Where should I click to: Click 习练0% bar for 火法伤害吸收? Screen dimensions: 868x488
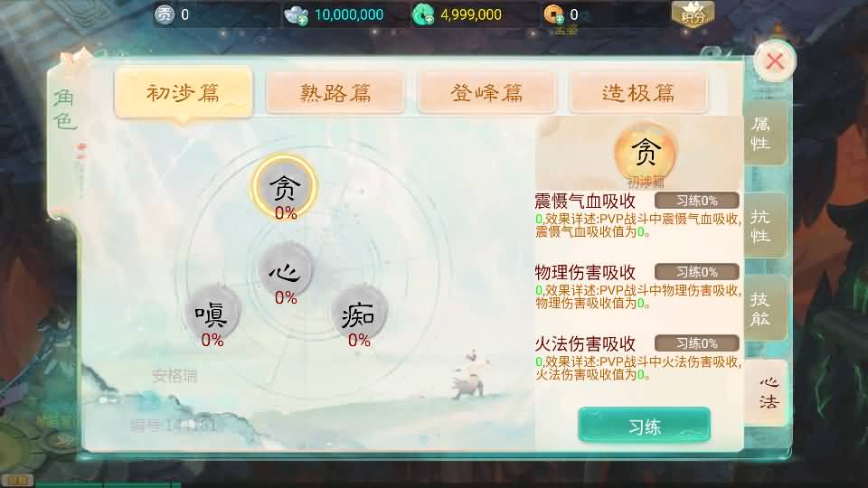697,343
